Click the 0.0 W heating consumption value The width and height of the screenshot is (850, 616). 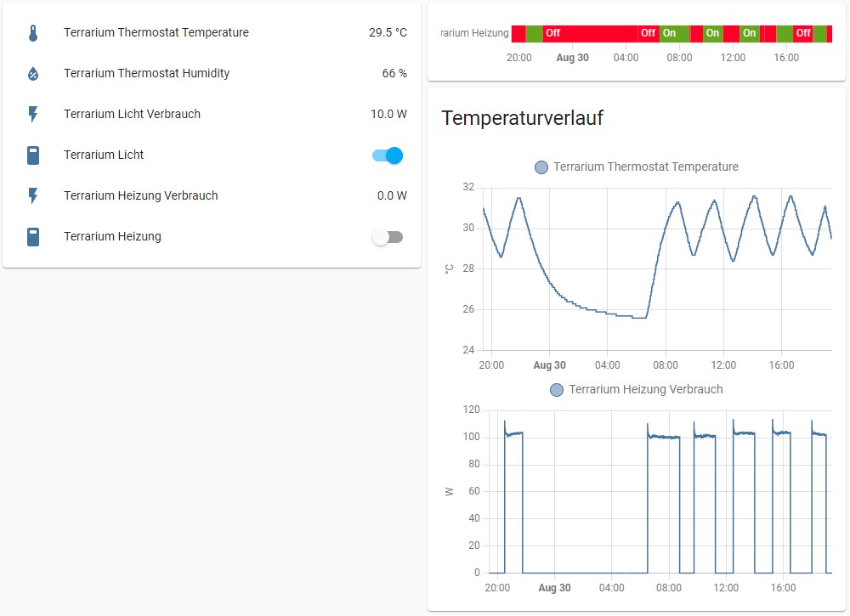tap(392, 195)
